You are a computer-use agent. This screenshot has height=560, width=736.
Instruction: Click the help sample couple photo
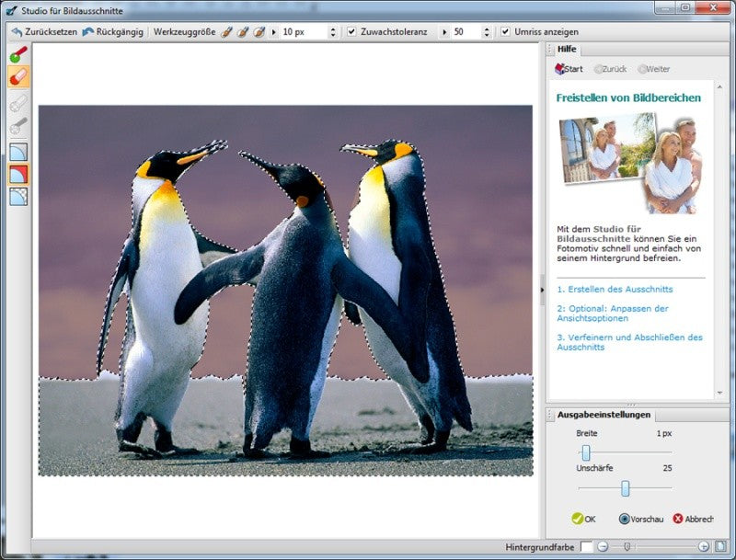pos(630,162)
